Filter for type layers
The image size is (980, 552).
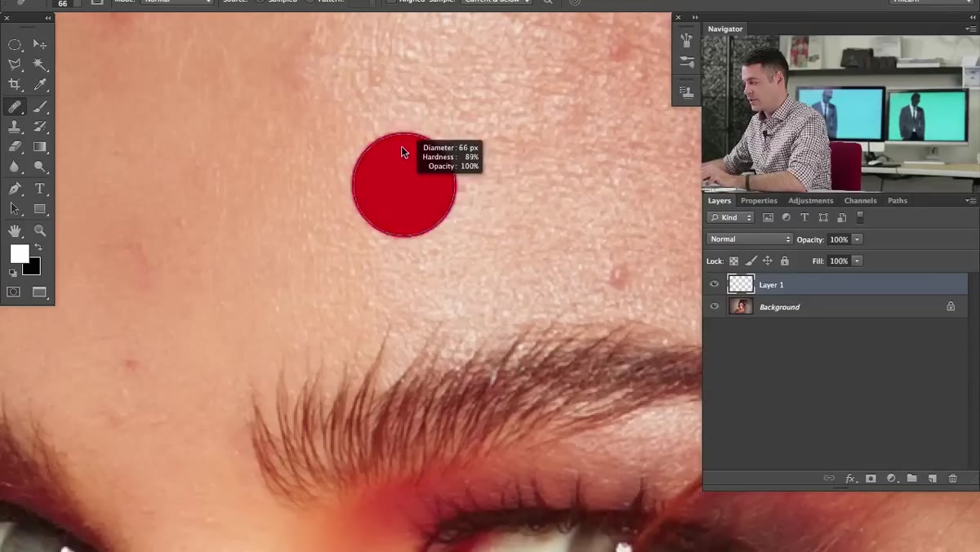804,218
